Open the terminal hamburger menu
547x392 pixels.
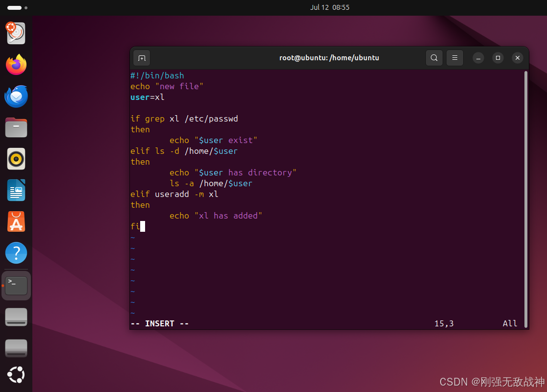[455, 57]
